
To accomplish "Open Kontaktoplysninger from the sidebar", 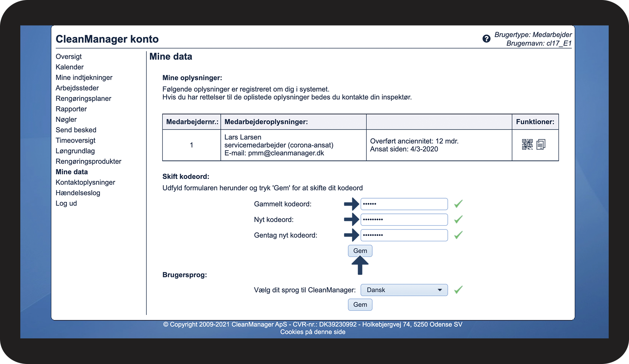I will (x=85, y=183).
